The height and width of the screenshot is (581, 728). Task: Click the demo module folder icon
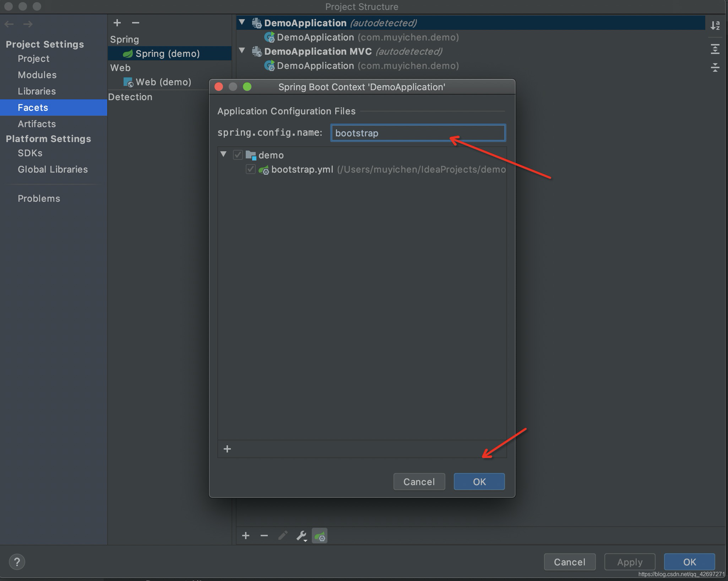pos(251,155)
